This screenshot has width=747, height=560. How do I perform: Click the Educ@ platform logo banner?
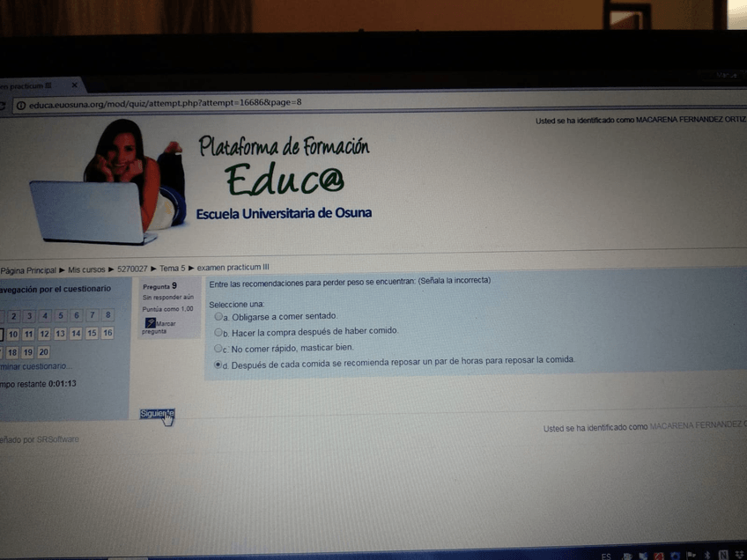click(x=200, y=181)
